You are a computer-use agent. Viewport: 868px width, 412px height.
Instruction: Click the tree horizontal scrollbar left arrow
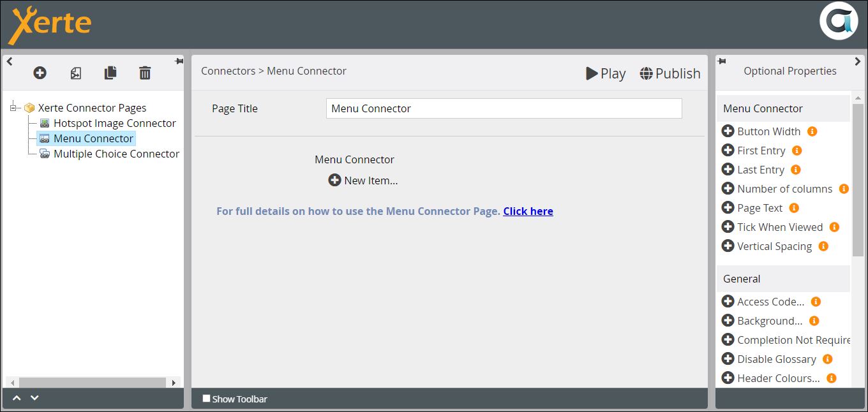(x=11, y=383)
